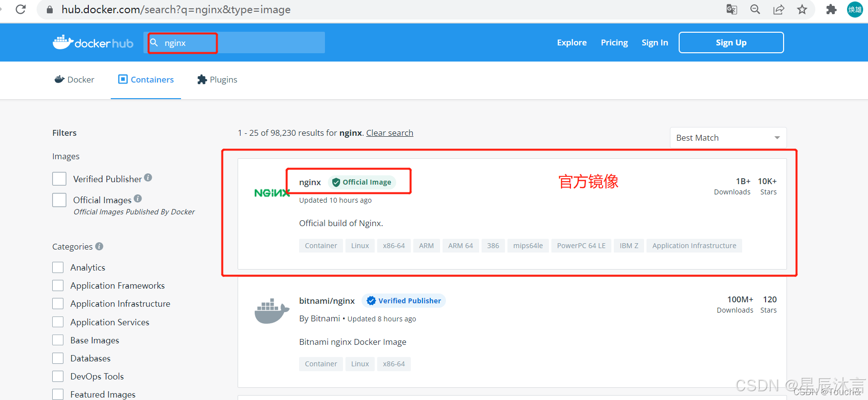Click the Sign Up button
Image resolution: width=868 pixels, height=400 pixels.
tap(731, 42)
